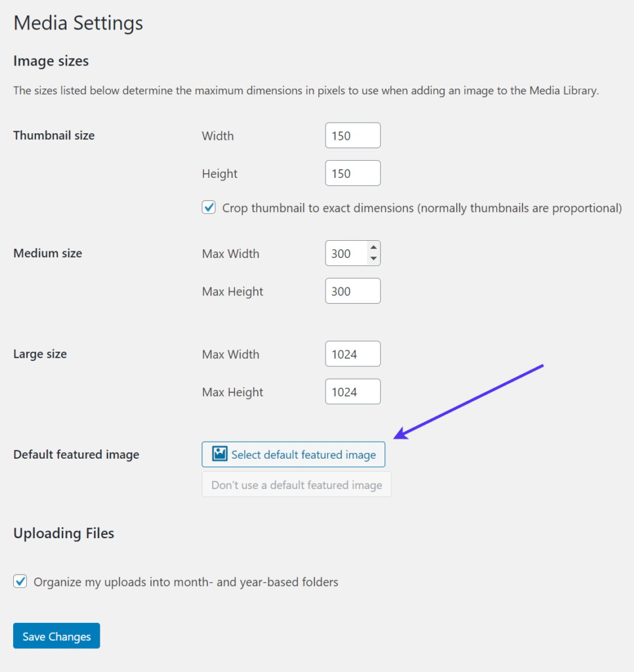
Task: Click the crop thumbnail checkbox label text
Action: [x=420, y=207]
